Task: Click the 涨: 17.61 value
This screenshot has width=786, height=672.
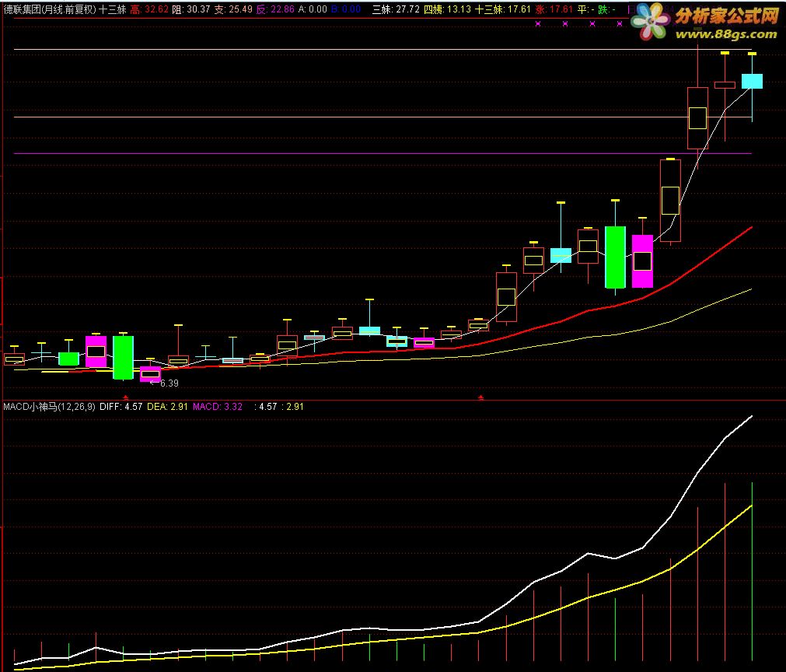Action: [x=554, y=9]
